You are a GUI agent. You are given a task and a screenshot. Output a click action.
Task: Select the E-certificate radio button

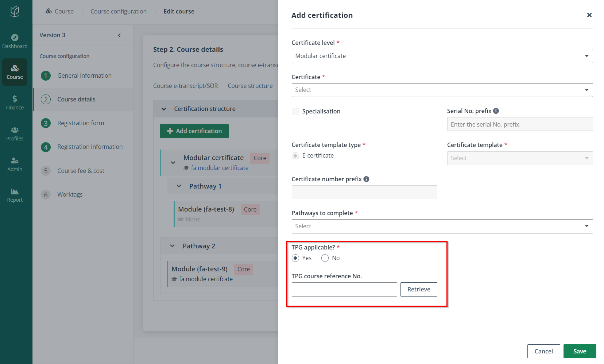pos(295,156)
